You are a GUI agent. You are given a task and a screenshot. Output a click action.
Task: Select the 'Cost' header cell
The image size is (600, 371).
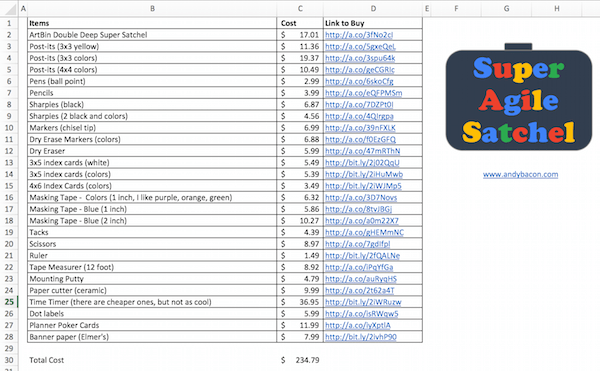click(x=300, y=23)
